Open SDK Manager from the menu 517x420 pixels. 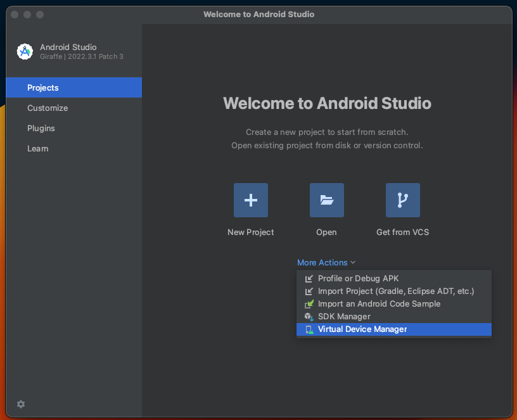pos(393,317)
